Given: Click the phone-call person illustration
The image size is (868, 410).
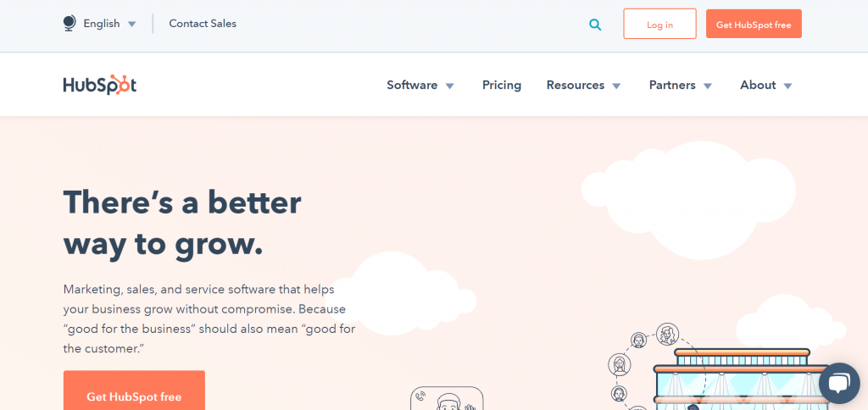Looking at the screenshot, I should (447, 398).
